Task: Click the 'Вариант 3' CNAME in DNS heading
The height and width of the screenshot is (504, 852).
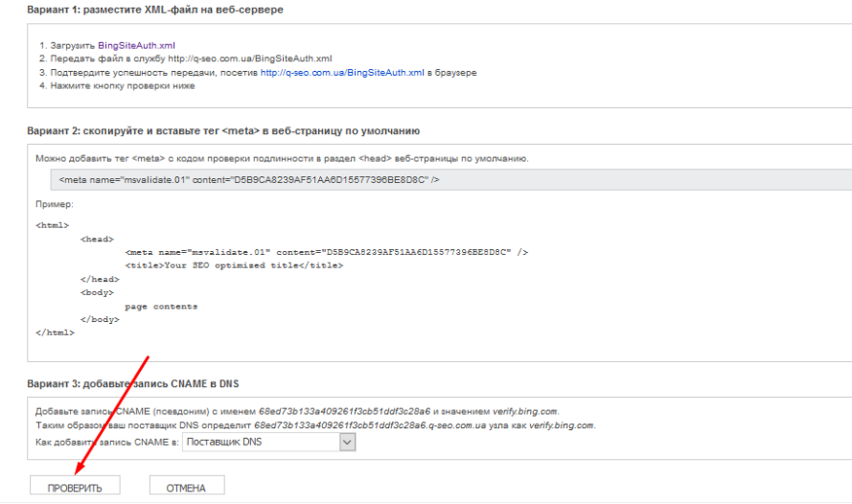Action: tap(133, 384)
